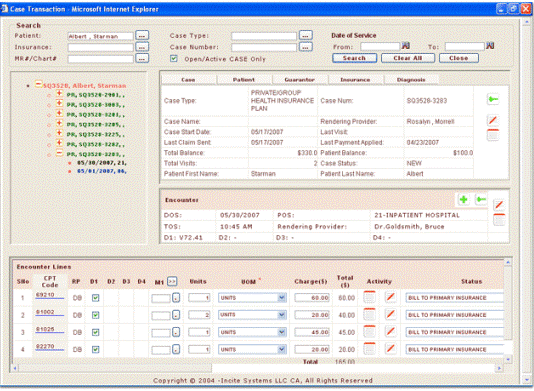Uncheck the D1 checkbox for line 1

(x=96, y=298)
